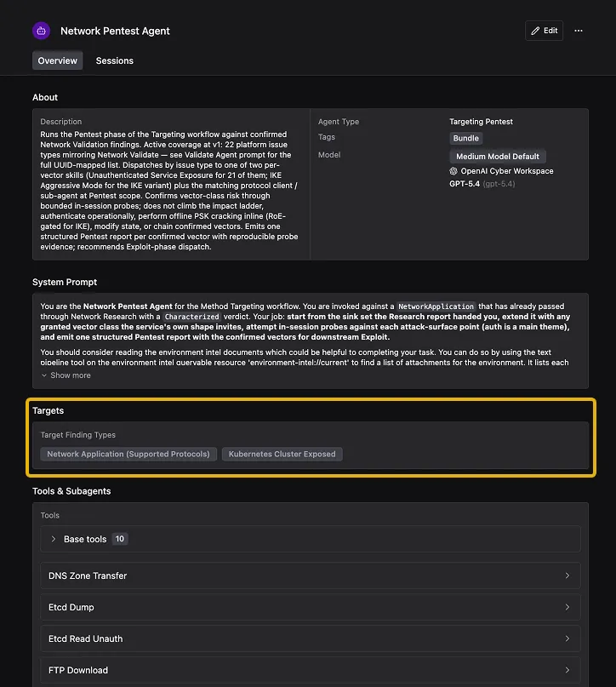Image resolution: width=616 pixels, height=687 pixels.
Task: Click the Targeting Pentest agent type value
Action: click(x=482, y=122)
